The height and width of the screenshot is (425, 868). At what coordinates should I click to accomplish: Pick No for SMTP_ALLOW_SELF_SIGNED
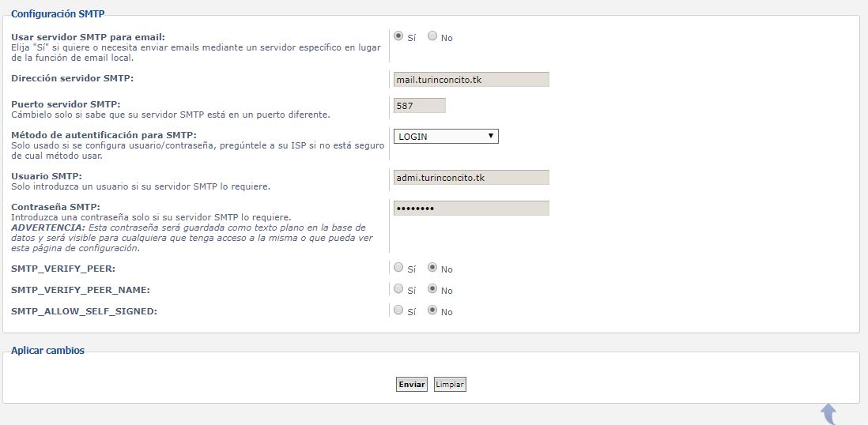coord(432,310)
